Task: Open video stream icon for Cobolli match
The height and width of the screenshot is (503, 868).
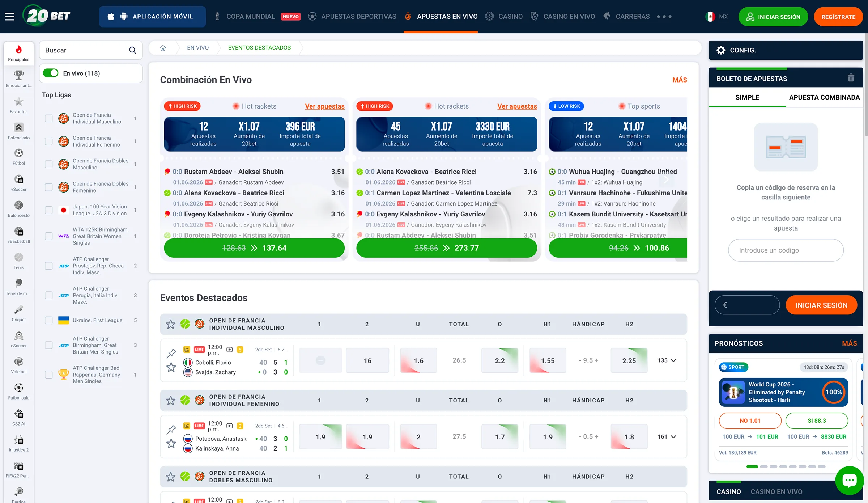Action: pos(229,350)
